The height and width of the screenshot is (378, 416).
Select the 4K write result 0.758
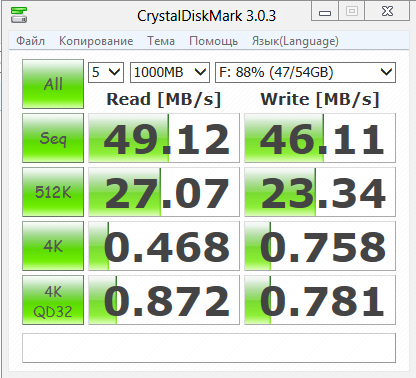320,246
